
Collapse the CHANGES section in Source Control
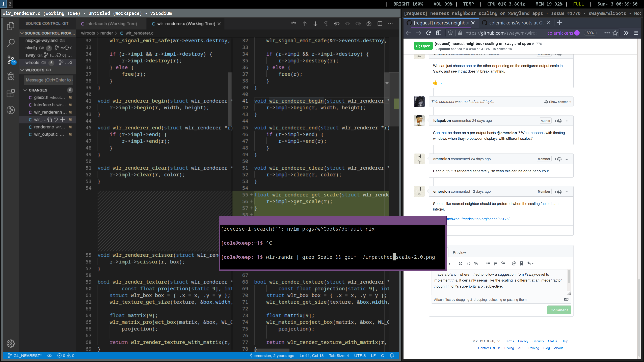(x=25, y=90)
